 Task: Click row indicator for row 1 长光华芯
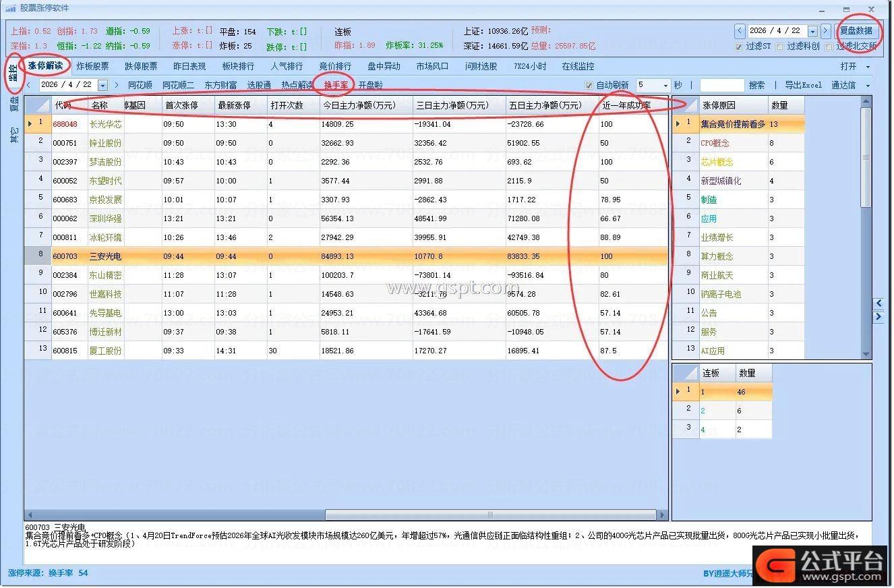38,124
